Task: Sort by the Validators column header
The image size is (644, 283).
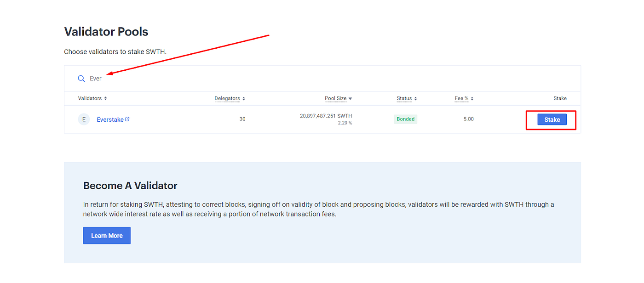Action: (92, 98)
